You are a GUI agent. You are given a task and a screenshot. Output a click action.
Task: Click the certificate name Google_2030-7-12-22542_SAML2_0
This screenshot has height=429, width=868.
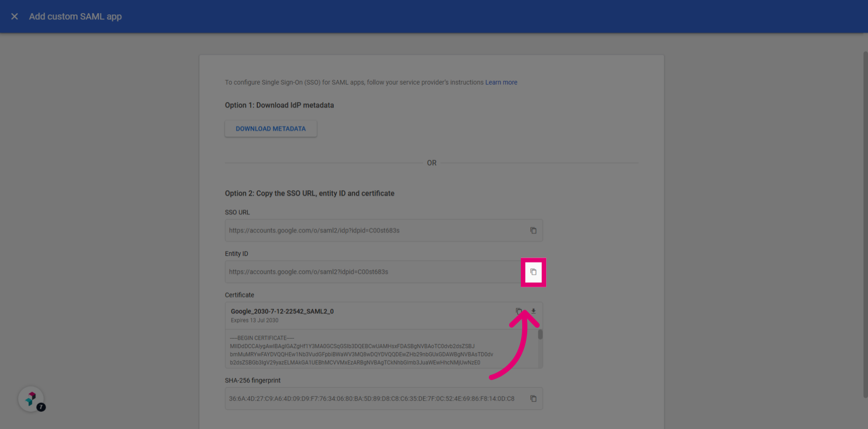tap(282, 312)
